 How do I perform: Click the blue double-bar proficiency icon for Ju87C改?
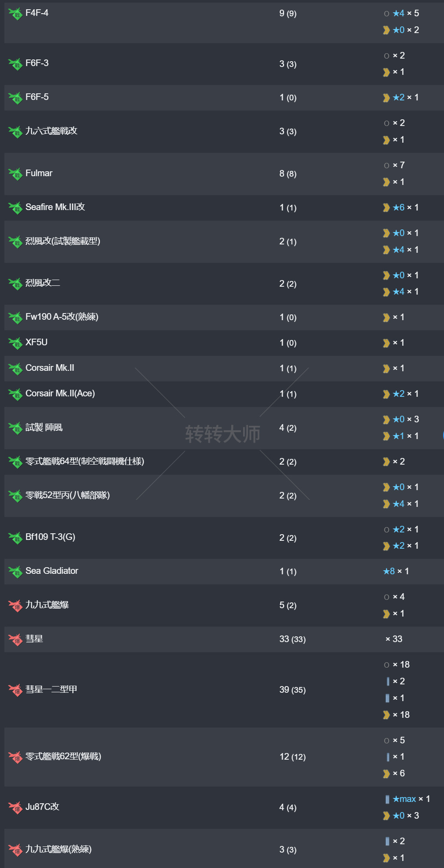pyautogui.click(x=387, y=799)
